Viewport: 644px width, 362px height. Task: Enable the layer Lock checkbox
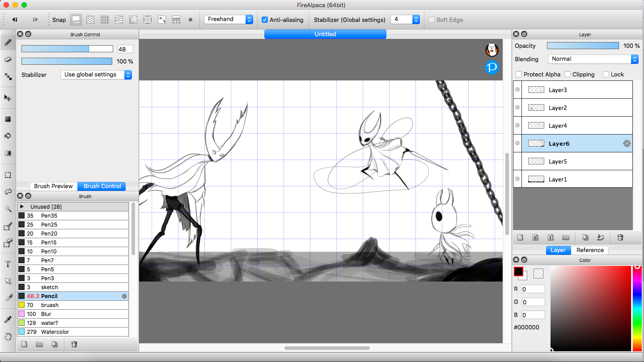(606, 74)
